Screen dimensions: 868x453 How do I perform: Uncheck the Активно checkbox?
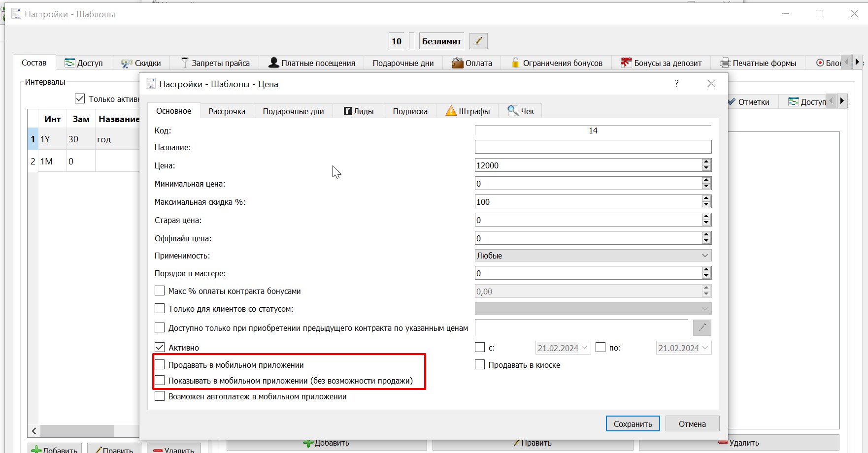[160, 347]
